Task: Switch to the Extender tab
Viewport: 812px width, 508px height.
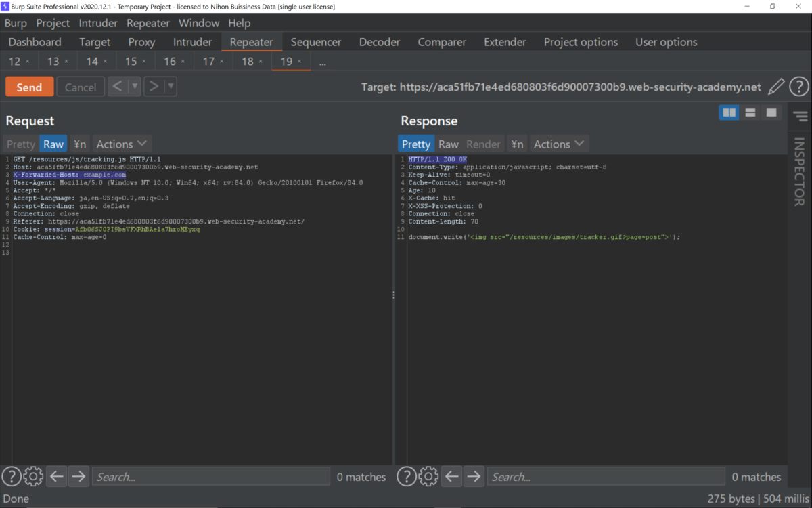Action: click(505, 42)
